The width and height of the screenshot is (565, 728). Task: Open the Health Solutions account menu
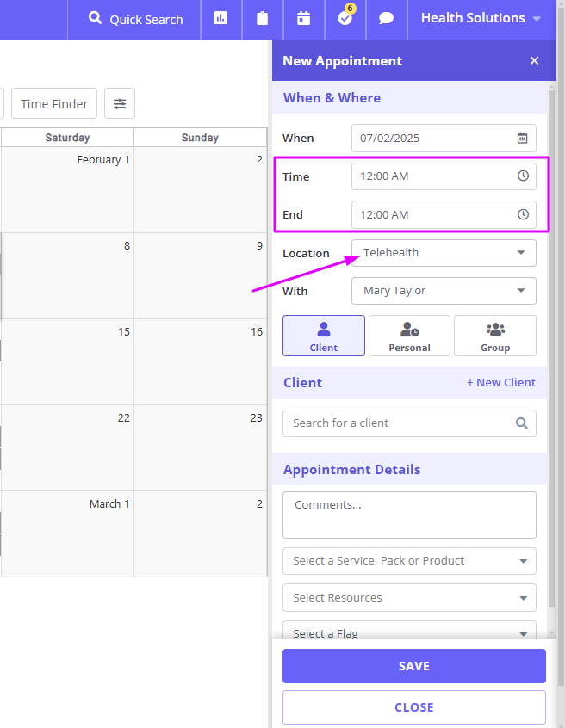click(x=481, y=18)
